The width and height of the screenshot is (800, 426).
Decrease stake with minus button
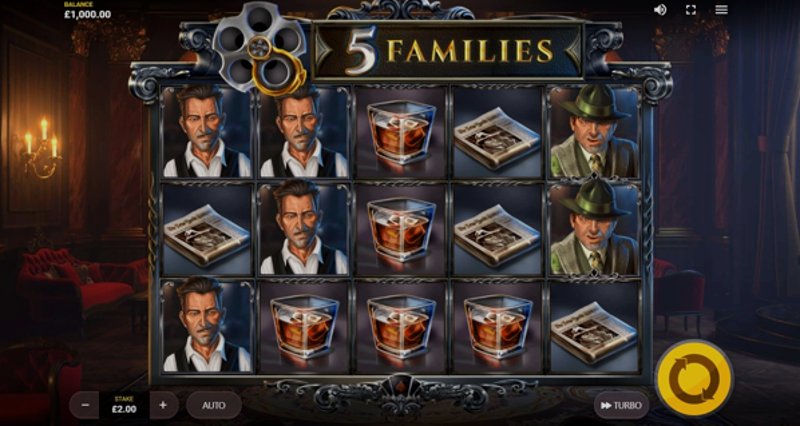pyautogui.click(x=86, y=405)
